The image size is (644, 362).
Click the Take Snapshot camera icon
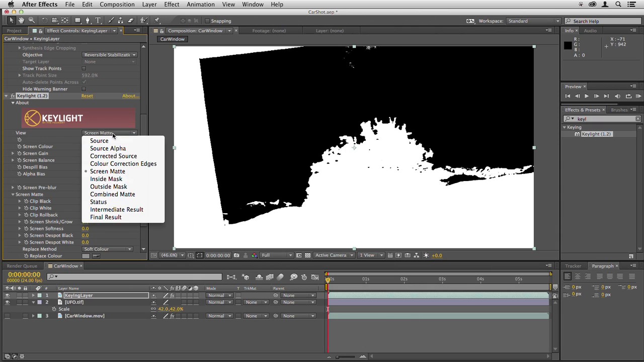(x=236, y=255)
